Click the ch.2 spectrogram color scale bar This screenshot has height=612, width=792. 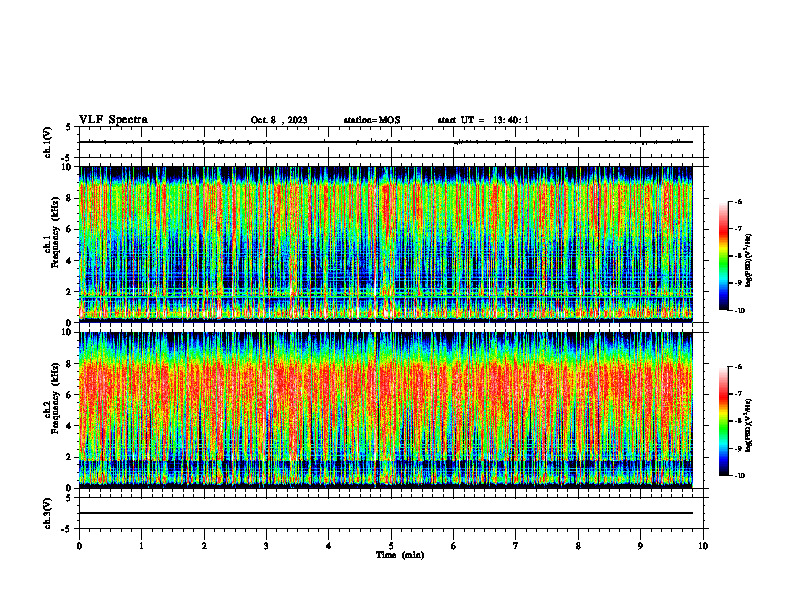pos(723,421)
